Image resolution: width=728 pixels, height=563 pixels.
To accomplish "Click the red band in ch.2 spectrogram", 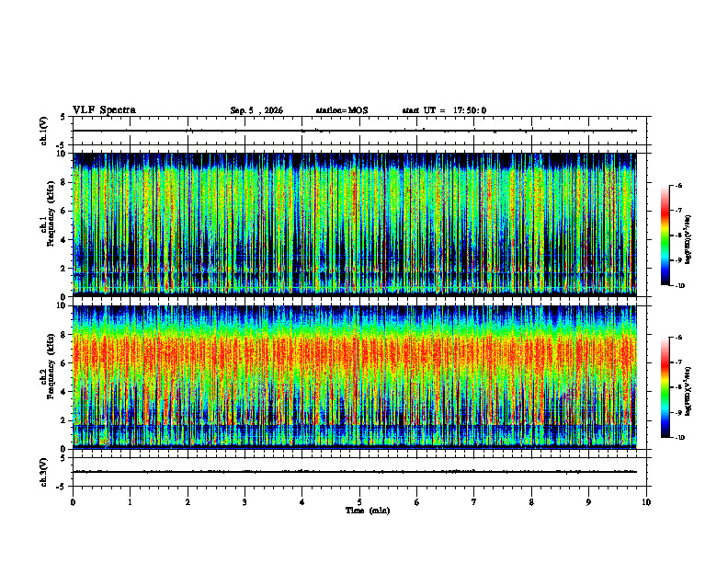I will (355, 355).
